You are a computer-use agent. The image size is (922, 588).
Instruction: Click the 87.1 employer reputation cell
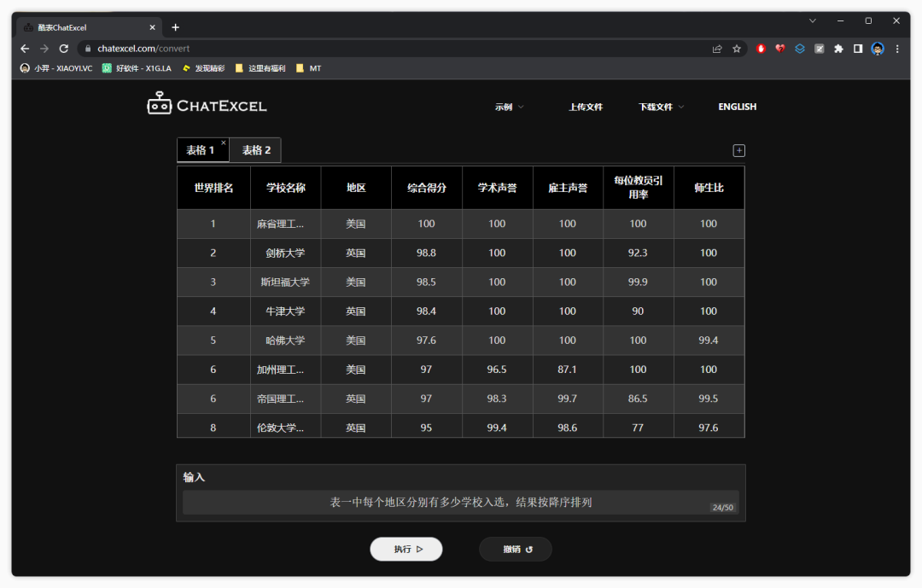coord(568,370)
